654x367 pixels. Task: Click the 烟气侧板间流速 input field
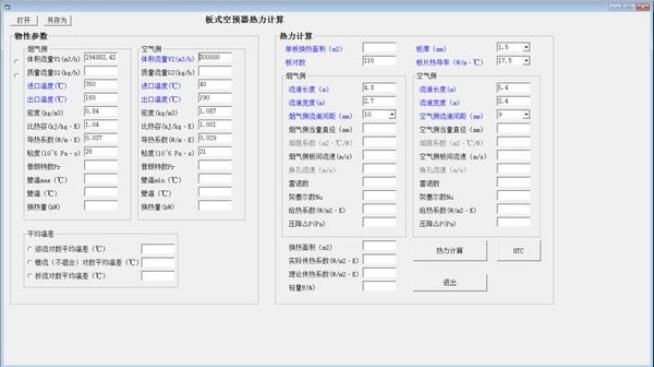click(x=379, y=155)
